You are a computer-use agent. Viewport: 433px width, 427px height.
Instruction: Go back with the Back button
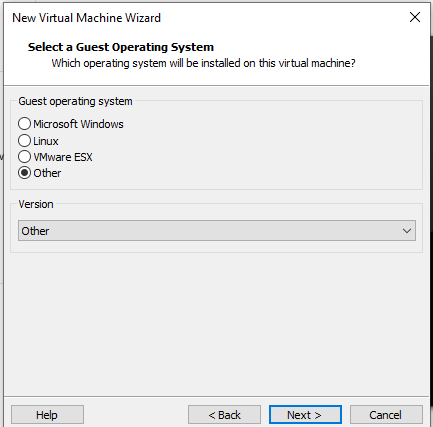pos(224,415)
